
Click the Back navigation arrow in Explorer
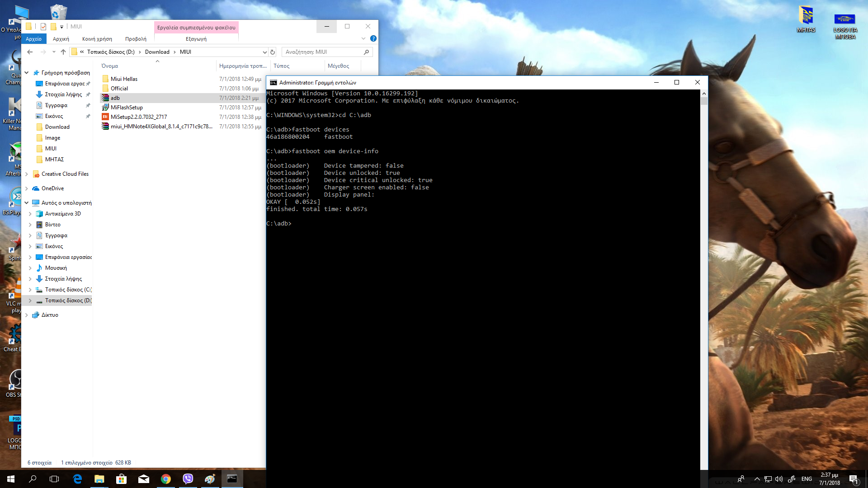30,52
